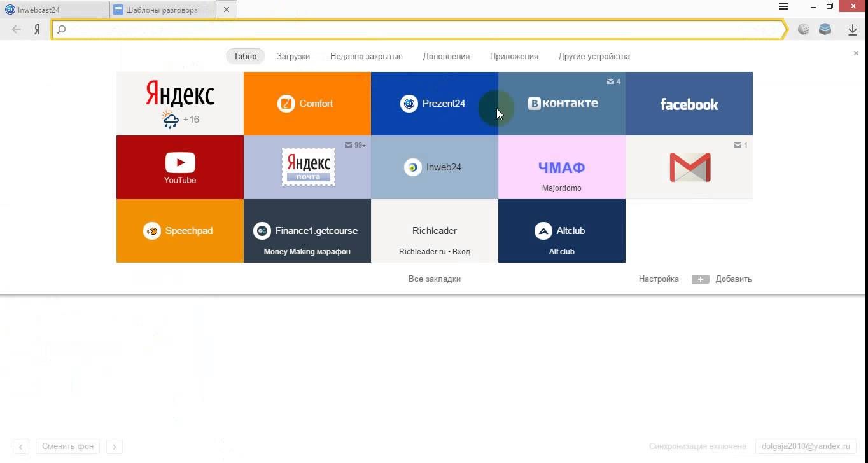Open tableau Настройка
The image size is (868, 463).
(x=659, y=279)
